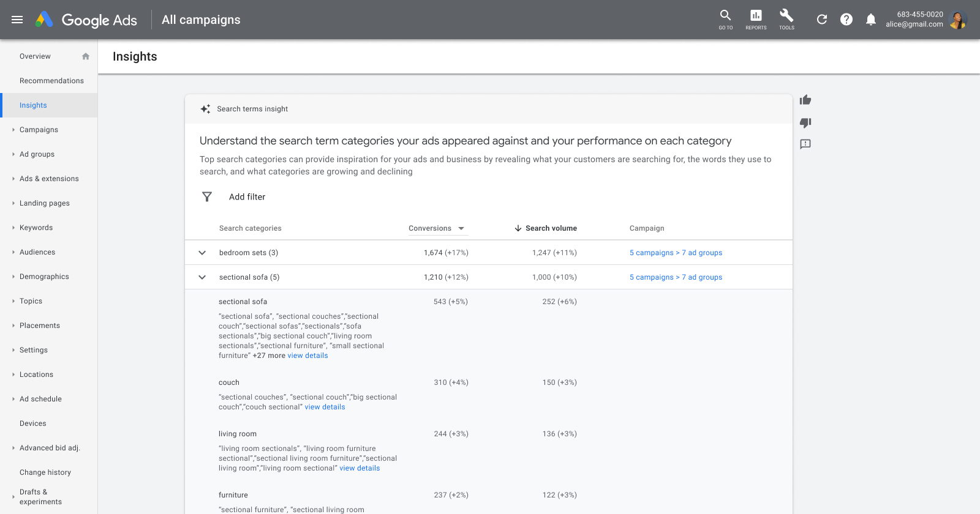Viewport: 980px width, 514px height.
Task: Give thumbs down feedback on insight
Action: 805,122
